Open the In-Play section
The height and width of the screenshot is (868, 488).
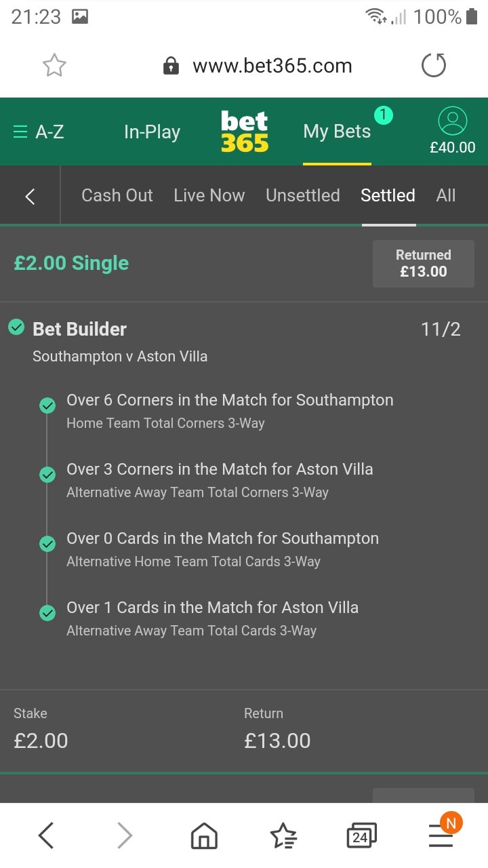(x=152, y=132)
